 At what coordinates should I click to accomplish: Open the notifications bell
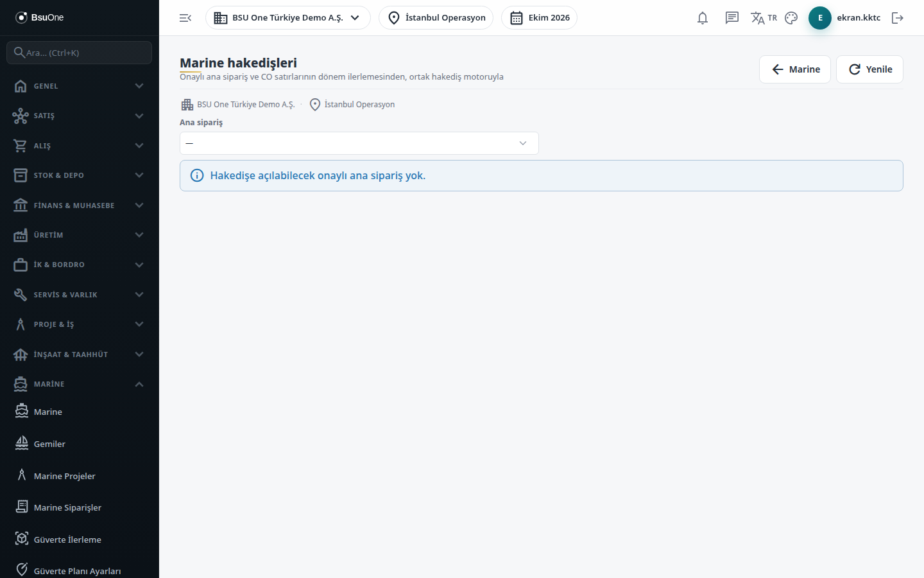point(703,18)
